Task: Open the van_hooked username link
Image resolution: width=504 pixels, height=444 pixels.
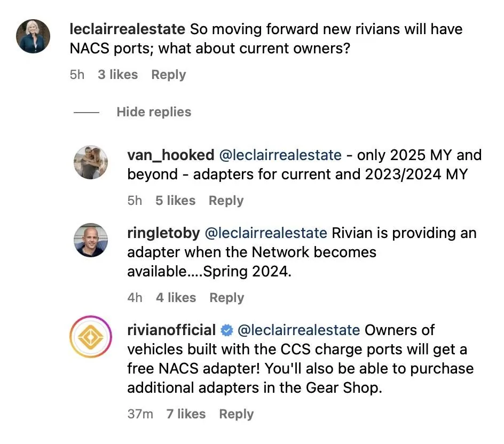Action: point(170,155)
